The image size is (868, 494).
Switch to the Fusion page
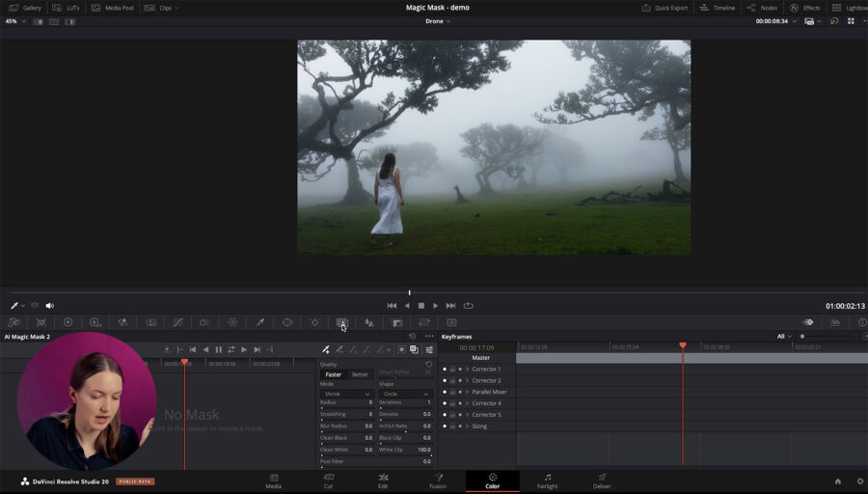pos(438,480)
